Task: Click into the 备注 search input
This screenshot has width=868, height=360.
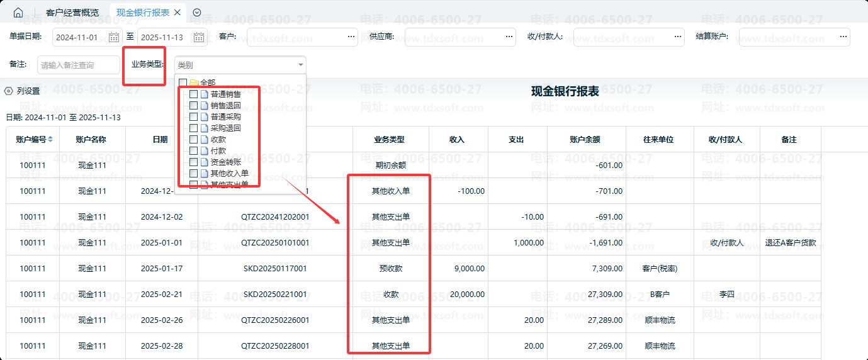Action: 78,65
